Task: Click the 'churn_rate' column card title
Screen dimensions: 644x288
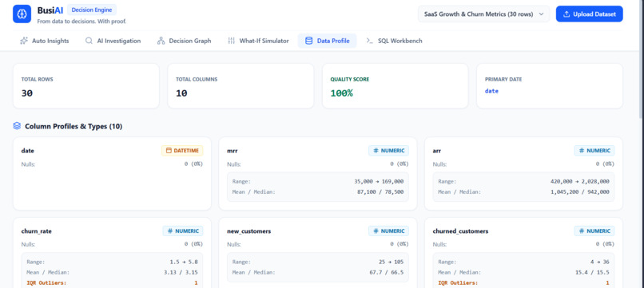Action: tap(37, 231)
